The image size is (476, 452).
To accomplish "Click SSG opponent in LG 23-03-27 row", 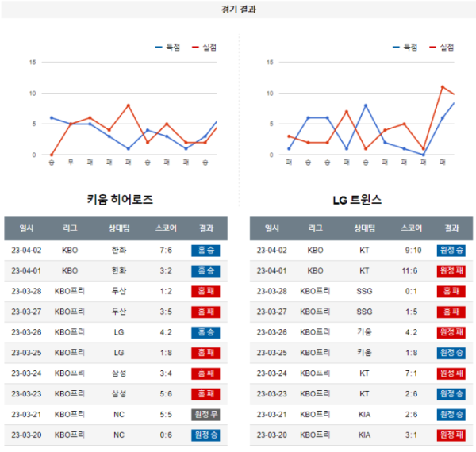I will 364,312.
